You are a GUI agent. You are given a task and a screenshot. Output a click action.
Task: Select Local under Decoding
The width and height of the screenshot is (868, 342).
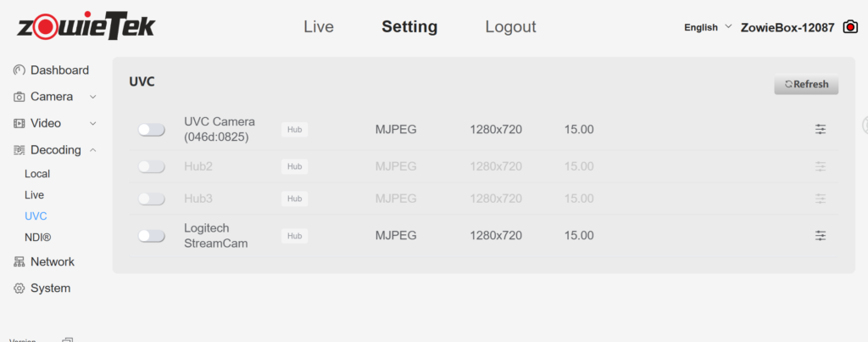[37, 173]
